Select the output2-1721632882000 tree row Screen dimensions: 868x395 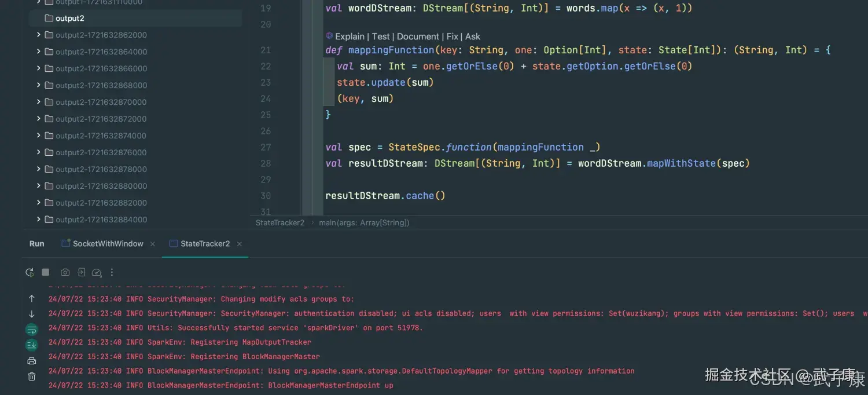tap(135, 203)
